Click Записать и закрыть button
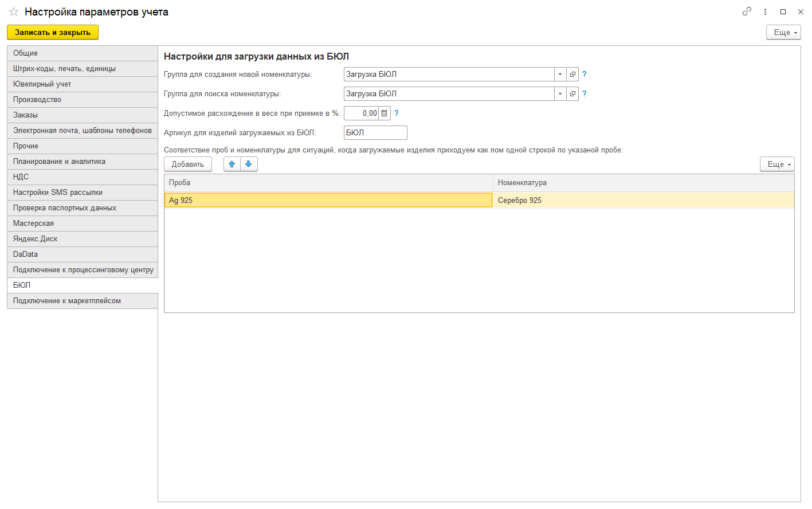The image size is (812, 509). click(53, 33)
